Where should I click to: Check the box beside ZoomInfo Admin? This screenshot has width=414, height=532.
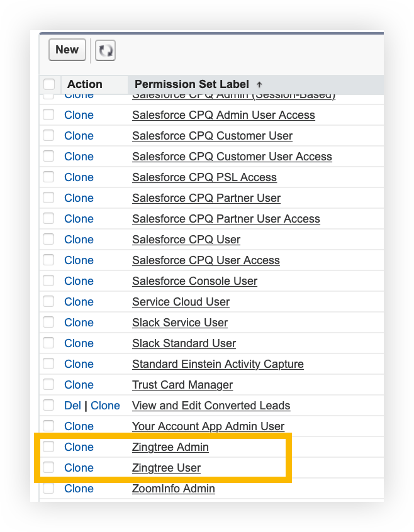pos(48,489)
